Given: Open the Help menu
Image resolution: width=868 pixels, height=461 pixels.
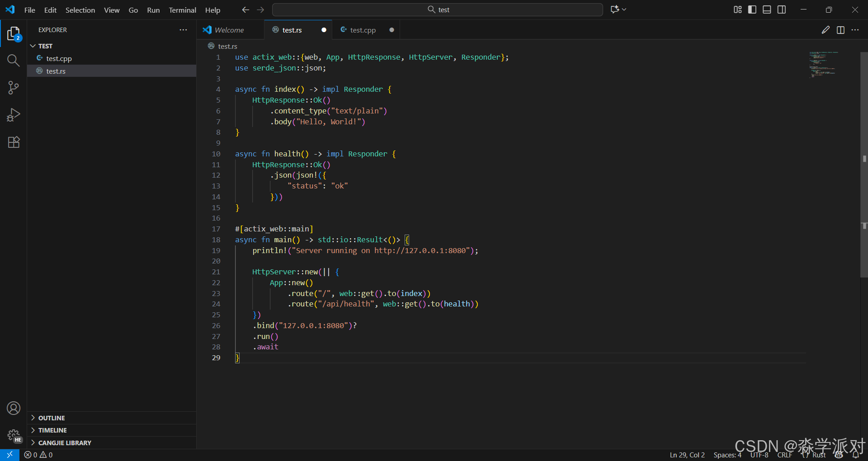Looking at the screenshot, I should coord(212,10).
